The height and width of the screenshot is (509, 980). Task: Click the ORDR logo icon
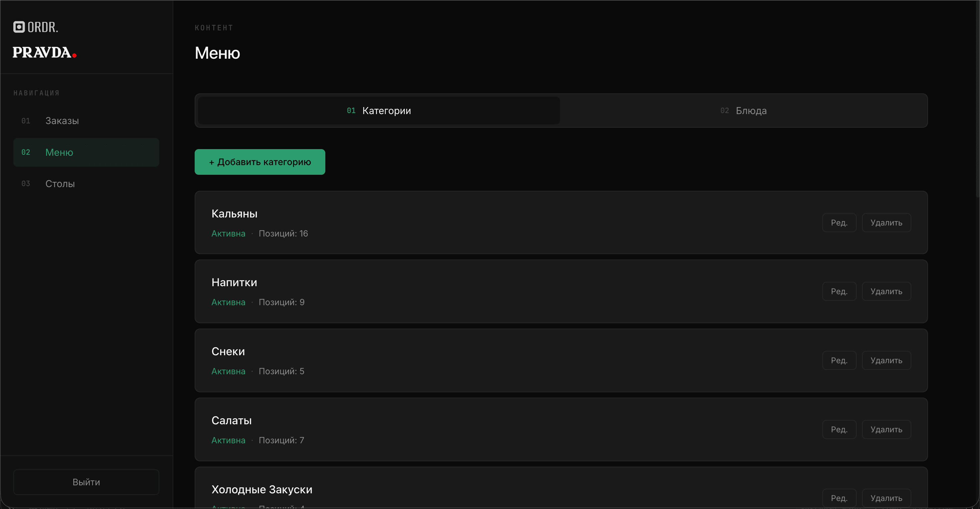(x=19, y=27)
